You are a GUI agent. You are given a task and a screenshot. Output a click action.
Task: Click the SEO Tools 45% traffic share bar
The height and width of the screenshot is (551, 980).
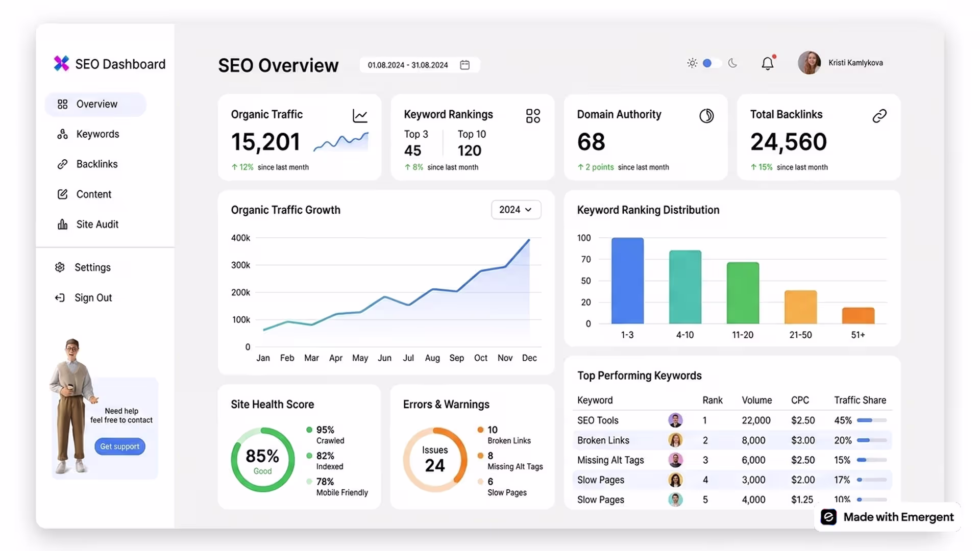872,420
